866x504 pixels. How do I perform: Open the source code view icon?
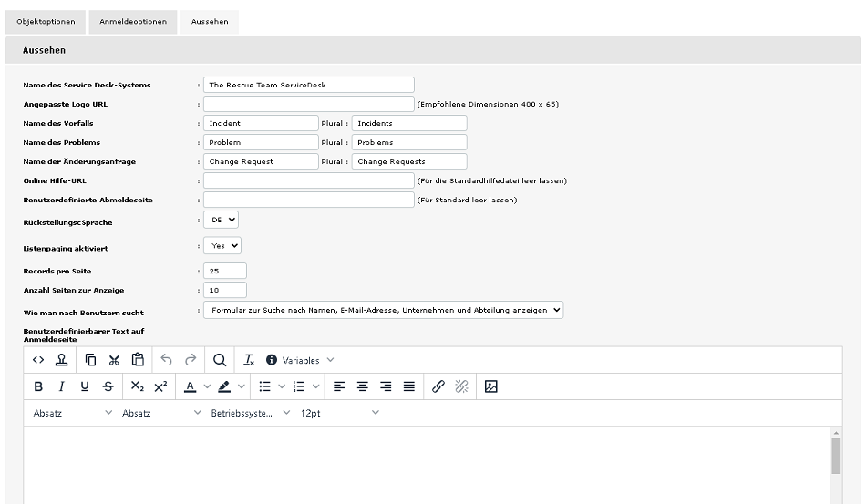38,360
